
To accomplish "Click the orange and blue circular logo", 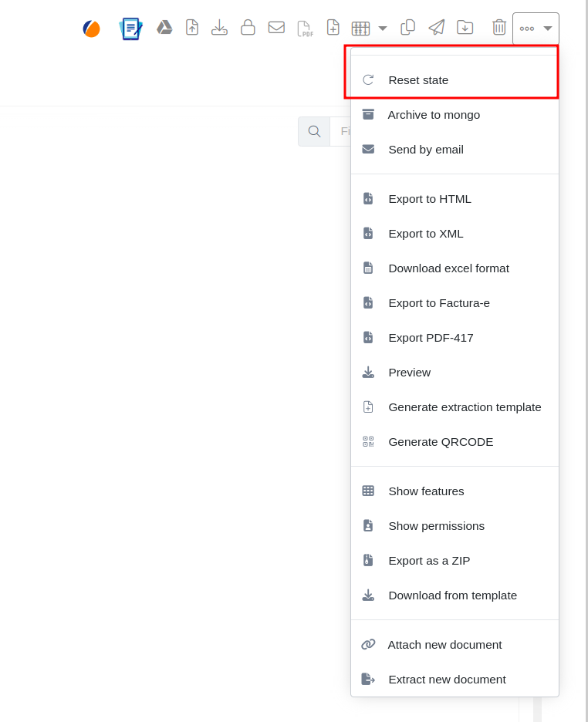I will click(92, 29).
